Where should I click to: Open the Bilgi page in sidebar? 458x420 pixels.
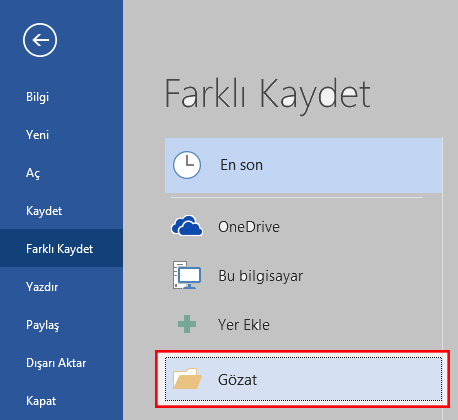coord(37,97)
